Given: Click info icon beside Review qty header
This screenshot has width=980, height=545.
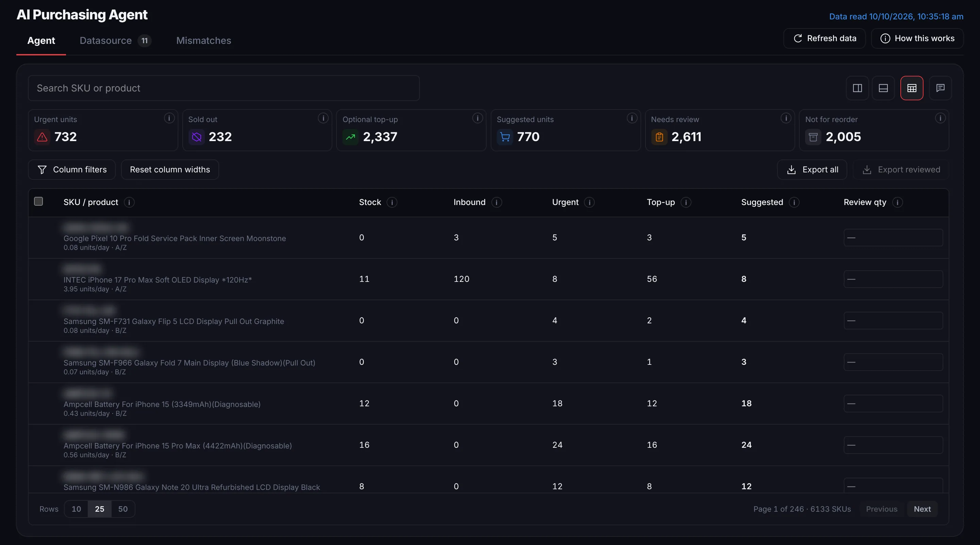Looking at the screenshot, I should pyautogui.click(x=897, y=202).
